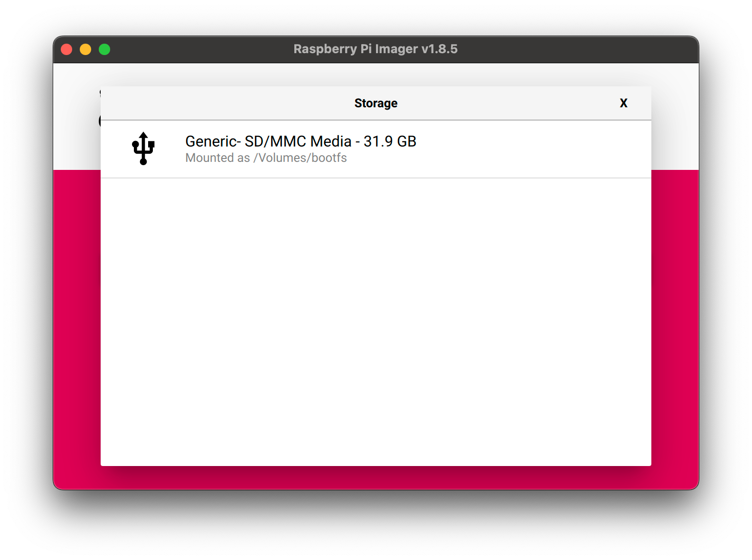Click the Raspberry Pi Imager v1.8.5 title
The height and width of the screenshot is (560, 752).
click(x=376, y=49)
